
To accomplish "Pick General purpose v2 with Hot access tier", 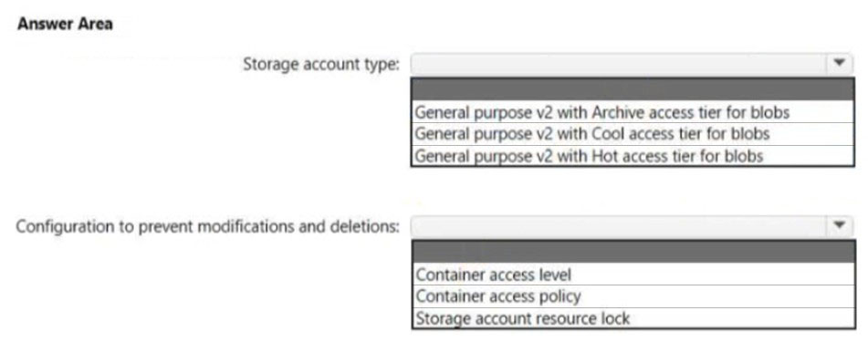I will 633,156.
